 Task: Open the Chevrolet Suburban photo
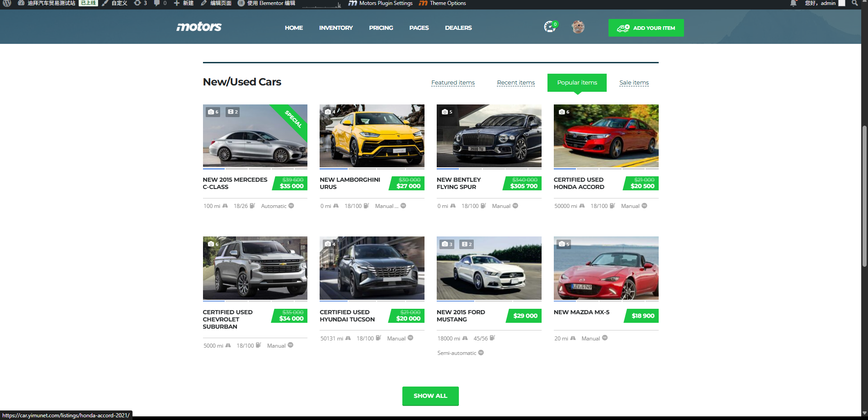click(255, 268)
